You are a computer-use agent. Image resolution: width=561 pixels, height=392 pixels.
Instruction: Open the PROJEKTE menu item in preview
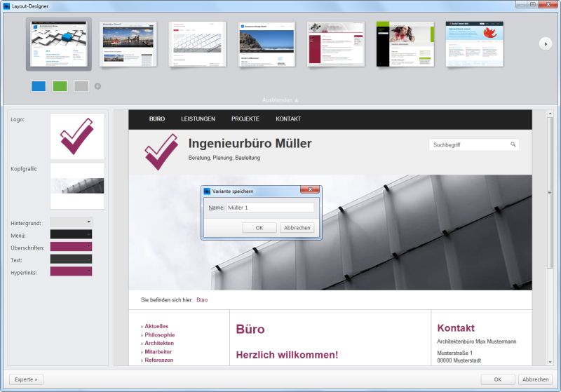(245, 119)
